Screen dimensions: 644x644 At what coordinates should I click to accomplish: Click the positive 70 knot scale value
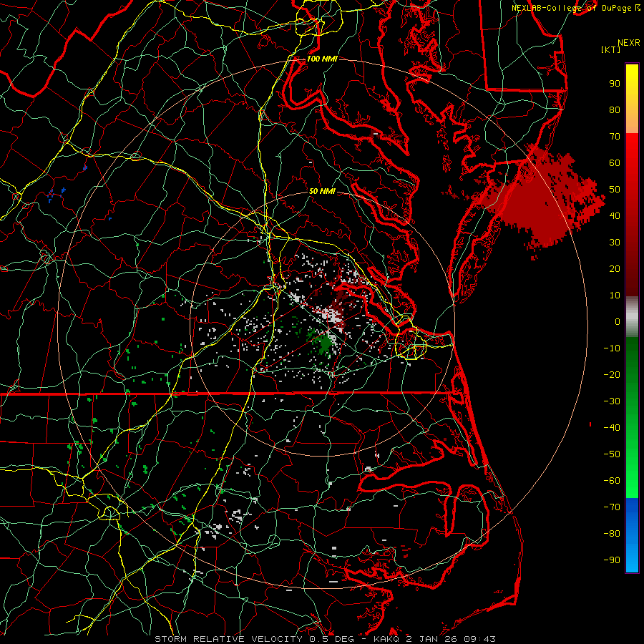615,137
